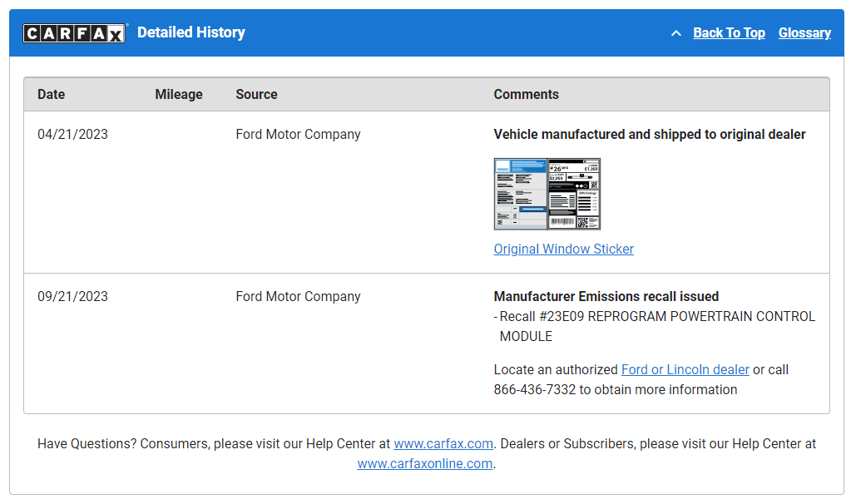Click the Detailed History title
Image resolution: width=856 pixels, height=504 pixels.
191,32
